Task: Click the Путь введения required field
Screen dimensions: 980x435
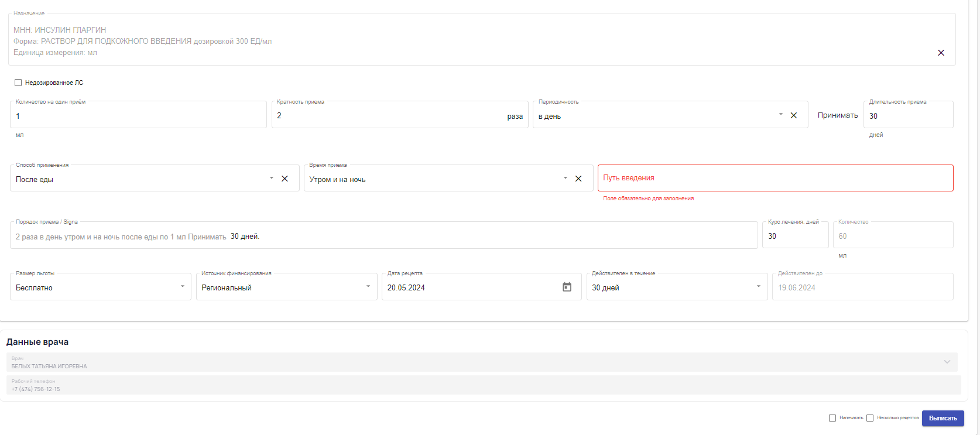Action: pyautogui.click(x=775, y=178)
